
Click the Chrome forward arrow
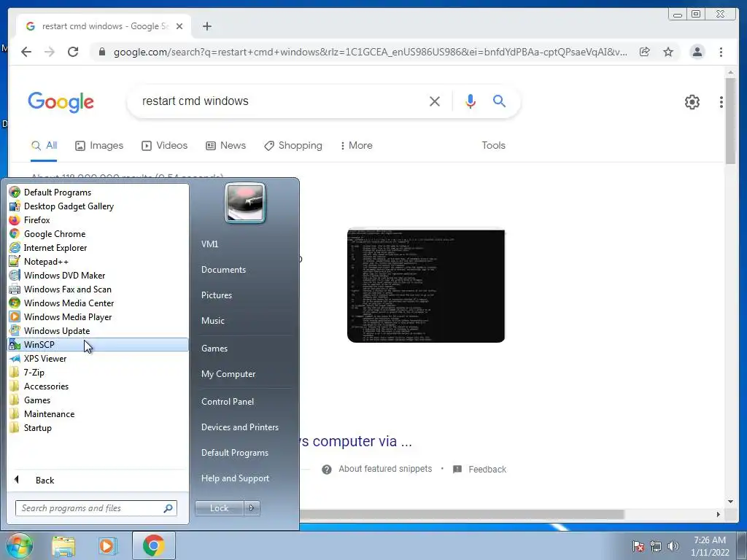pyautogui.click(x=50, y=52)
